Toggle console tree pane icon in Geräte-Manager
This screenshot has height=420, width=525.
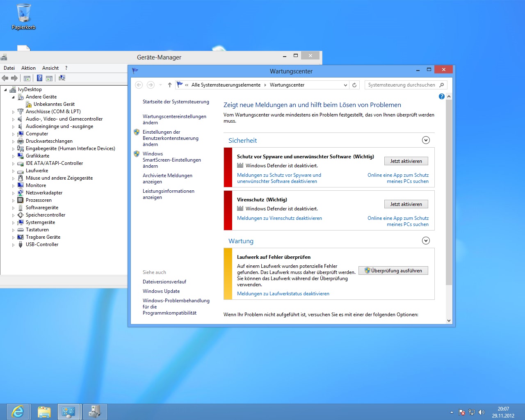(x=27, y=78)
